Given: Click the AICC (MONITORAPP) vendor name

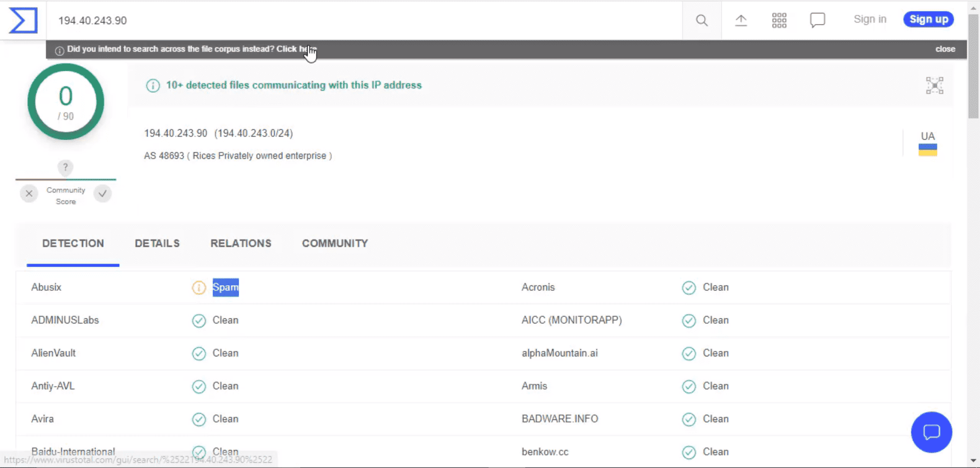Looking at the screenshot, I should click(x=572, y=321).
